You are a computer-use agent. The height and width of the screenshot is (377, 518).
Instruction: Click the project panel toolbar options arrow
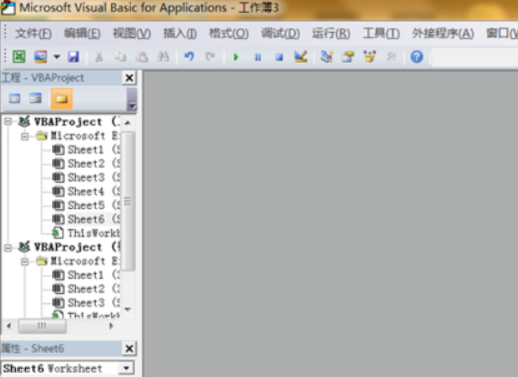132,99
